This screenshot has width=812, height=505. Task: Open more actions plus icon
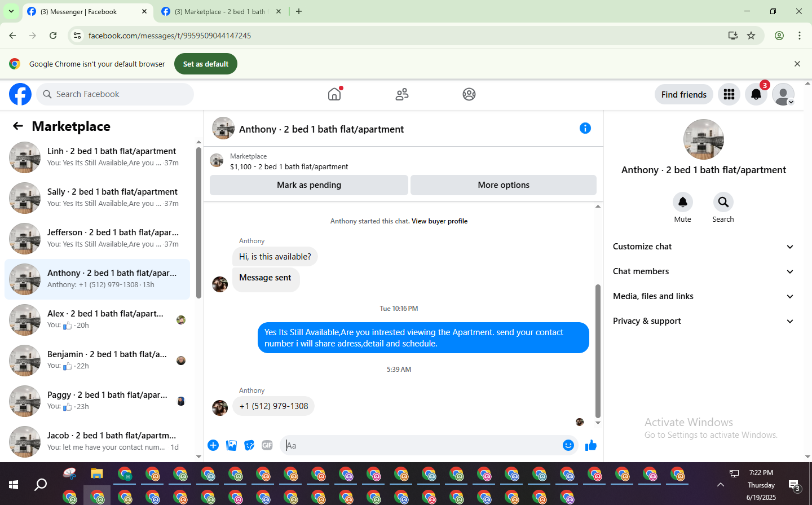[213, 445]
